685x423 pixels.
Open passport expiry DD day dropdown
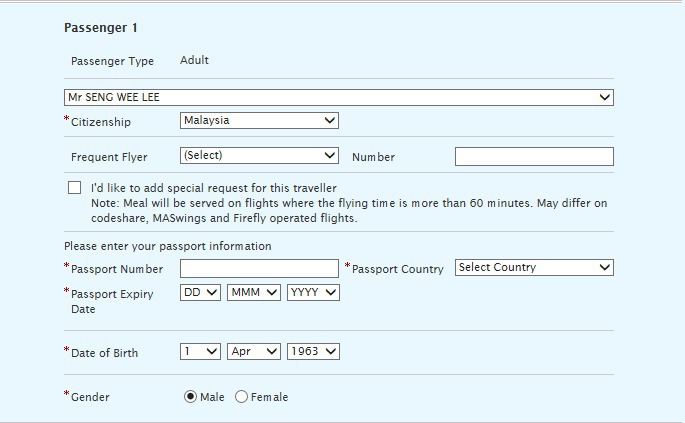200,292
